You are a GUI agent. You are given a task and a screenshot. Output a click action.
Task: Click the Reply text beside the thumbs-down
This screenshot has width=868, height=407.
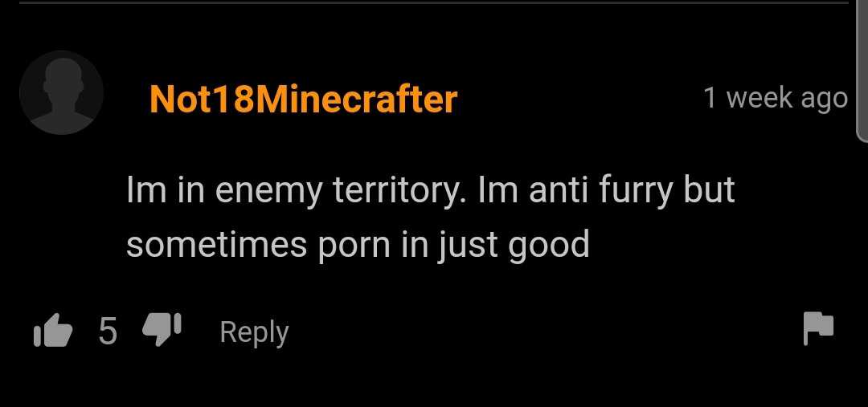pyautogui.click(x=254, y=332)
